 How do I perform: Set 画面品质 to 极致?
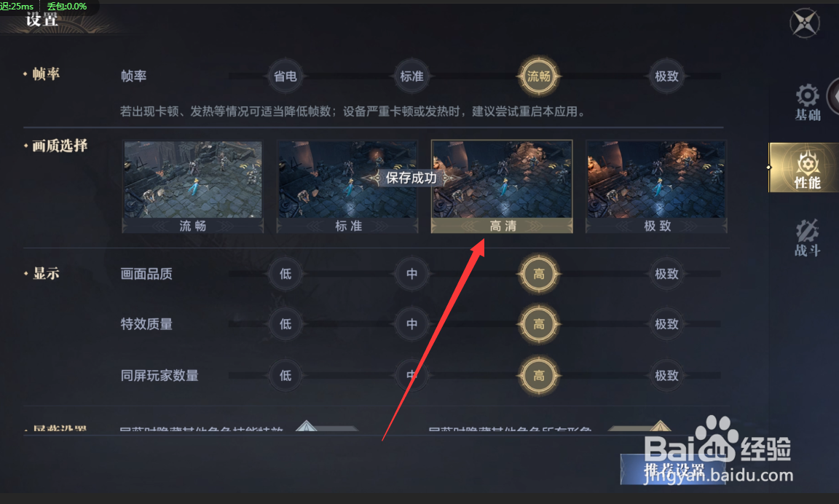666,274
